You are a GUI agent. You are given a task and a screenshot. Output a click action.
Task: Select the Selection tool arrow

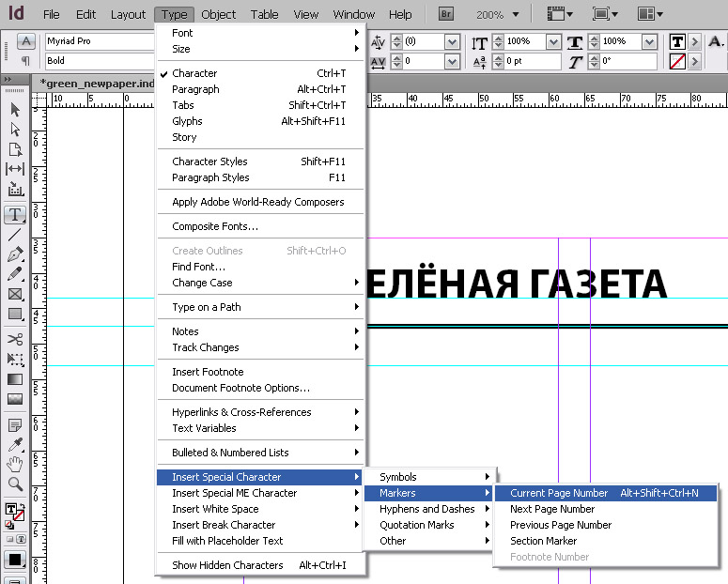point(15,109)
